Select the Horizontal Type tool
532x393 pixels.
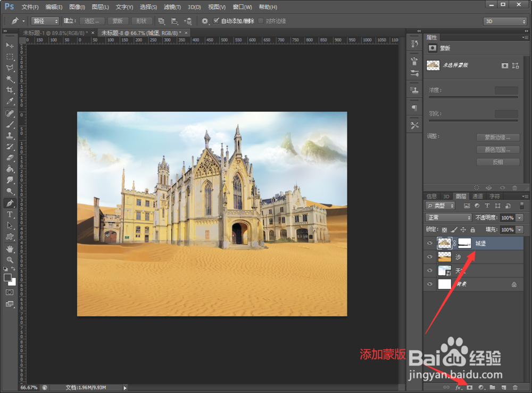tap(10, 214)
